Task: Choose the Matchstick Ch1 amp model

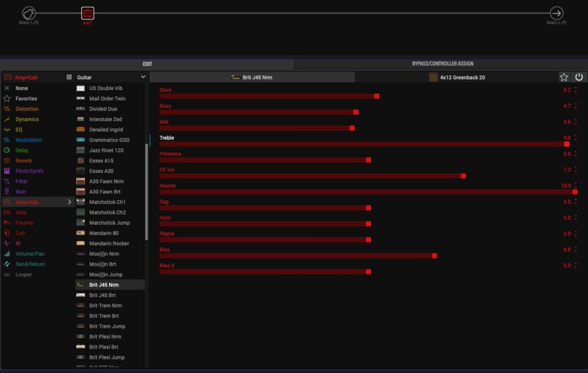Action: (107, 202)
